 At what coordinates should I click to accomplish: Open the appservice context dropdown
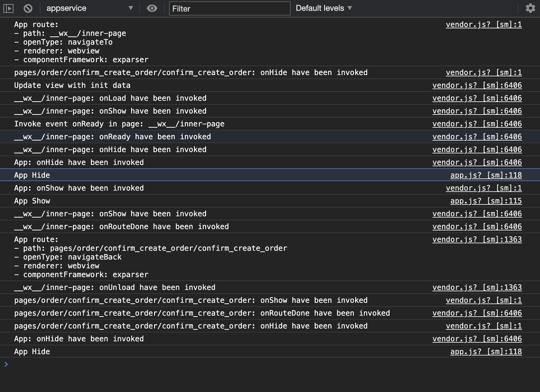click(x=90, y=8)
